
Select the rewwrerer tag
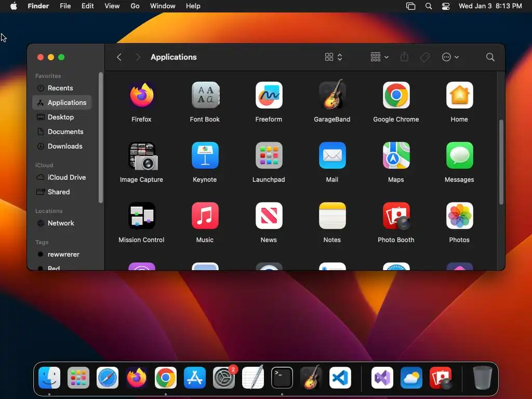point(62,255)
